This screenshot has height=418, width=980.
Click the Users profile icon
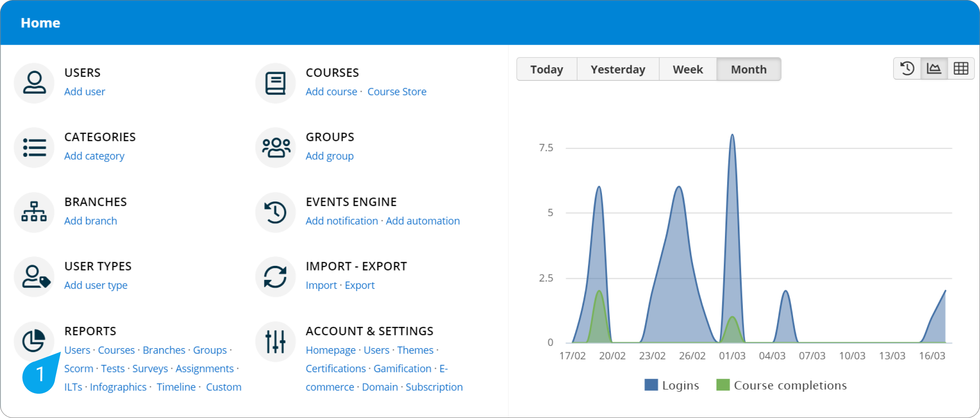coord(34,83)
